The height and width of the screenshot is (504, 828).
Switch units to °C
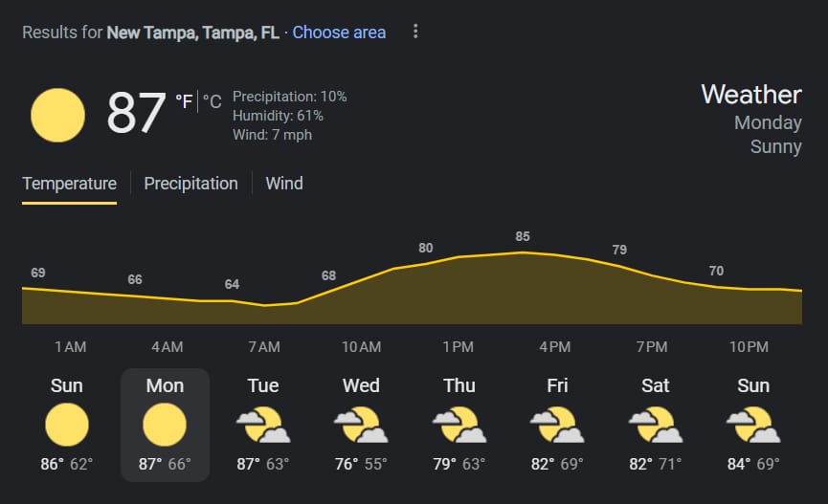point(213,101)
